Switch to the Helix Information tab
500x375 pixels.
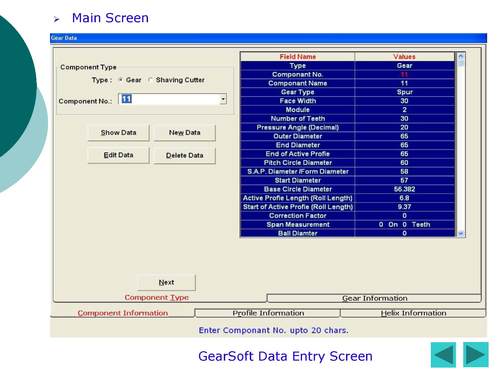pos(413,313)
